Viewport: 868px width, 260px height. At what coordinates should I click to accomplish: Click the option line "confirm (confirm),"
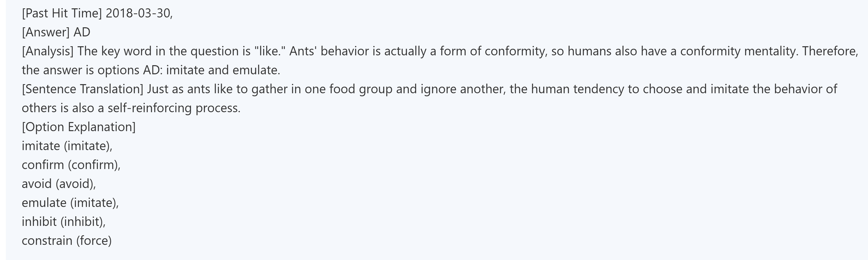(71, 164)
